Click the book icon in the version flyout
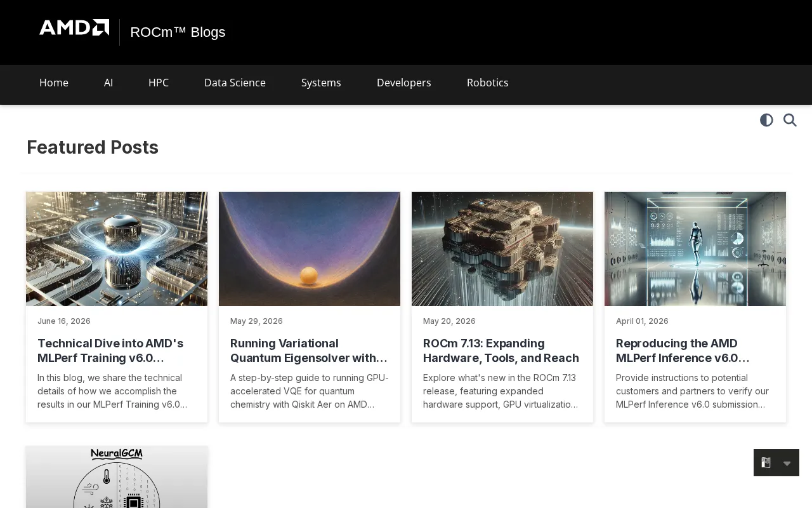812x508 pixels. pos(766,463)
